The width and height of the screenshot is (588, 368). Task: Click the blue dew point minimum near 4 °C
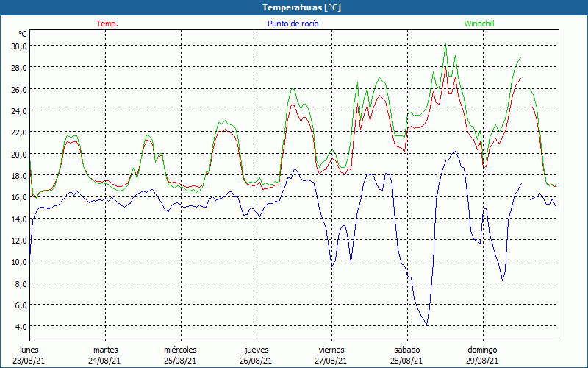tap(427, 325)
